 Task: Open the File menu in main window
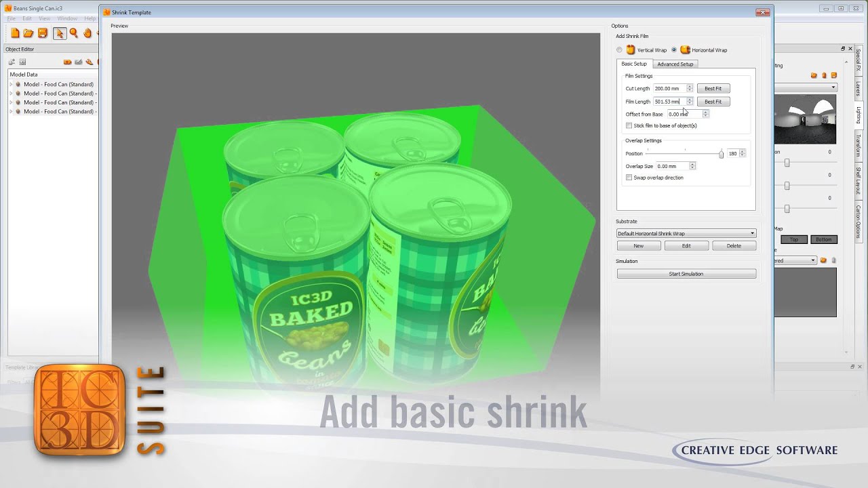point(12,18)
